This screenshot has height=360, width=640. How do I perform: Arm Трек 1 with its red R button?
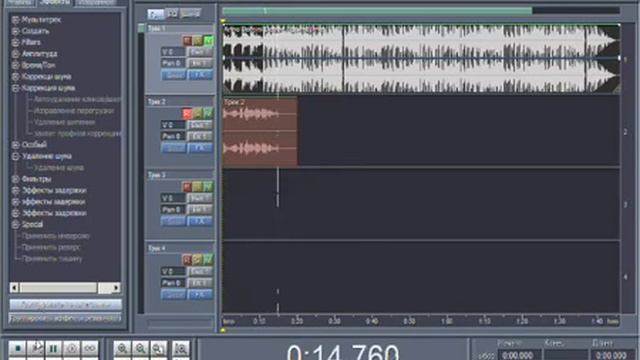pos(187,40)
